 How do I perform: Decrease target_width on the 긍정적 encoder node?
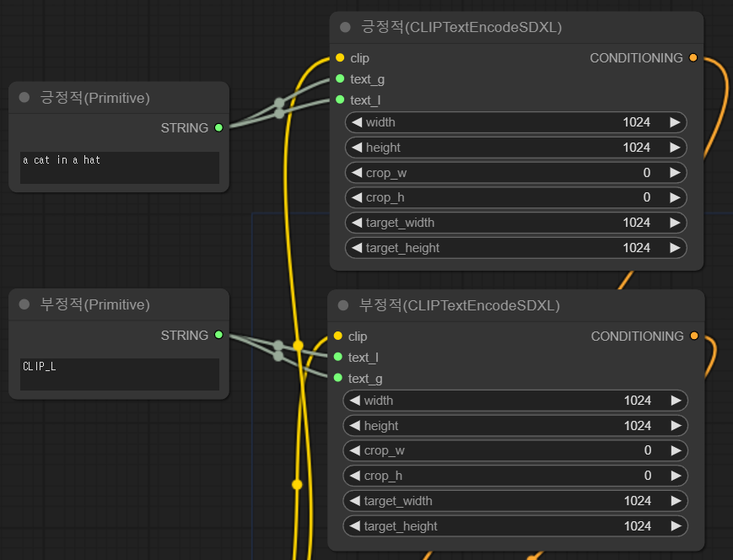[x=357, y=223]
